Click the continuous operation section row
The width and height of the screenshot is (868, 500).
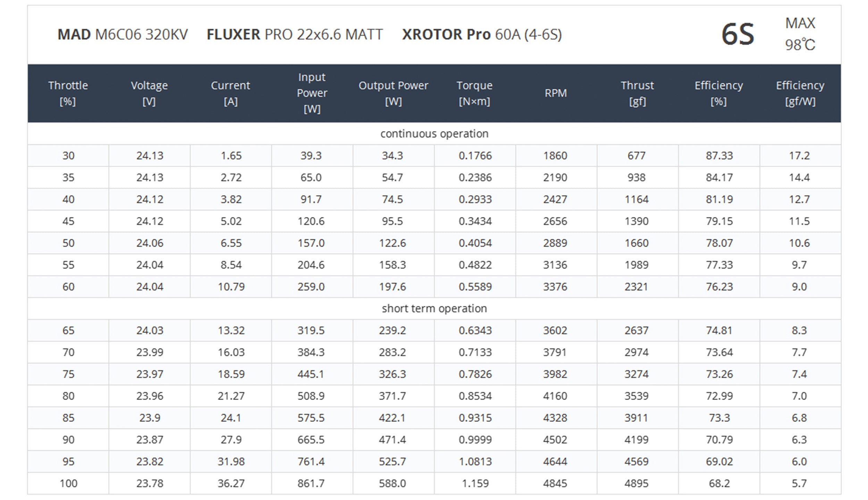pyautogui.click(x=434, y=133)
